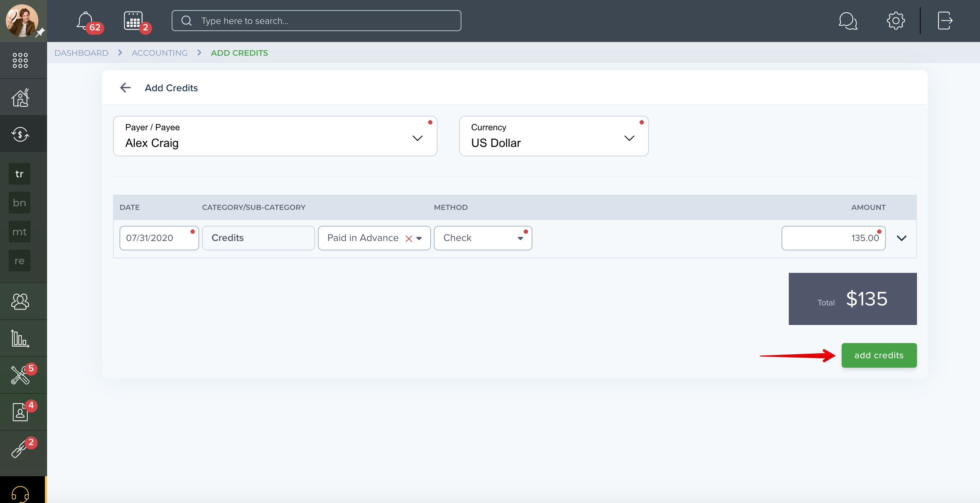The width and height of the screenshot is (980, 503).
Task: Open the Check method dropdown
Action: (483, 238)
